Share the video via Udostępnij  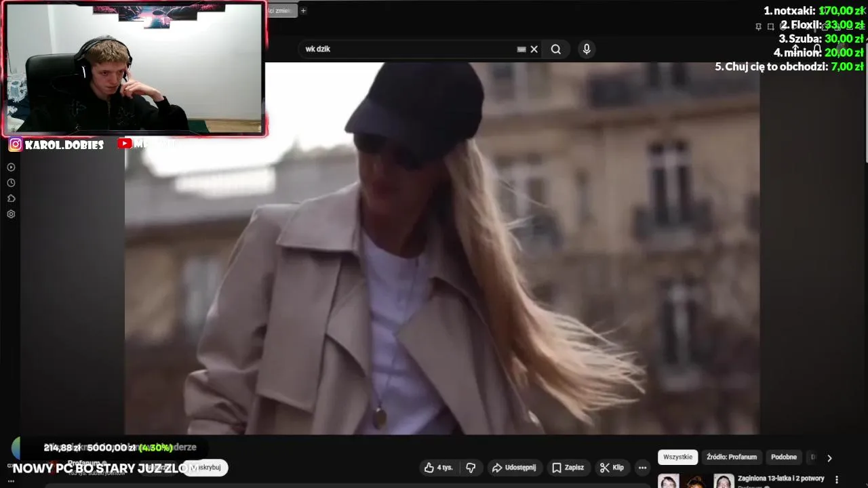click(514, 468)
